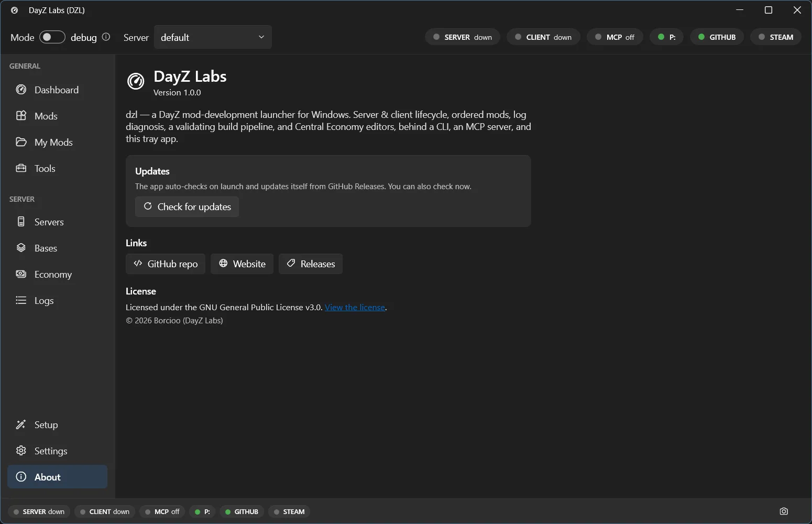The image size is (812, 524).
Task: Click the tag icon on Releases button
Action: click(291, 264)
